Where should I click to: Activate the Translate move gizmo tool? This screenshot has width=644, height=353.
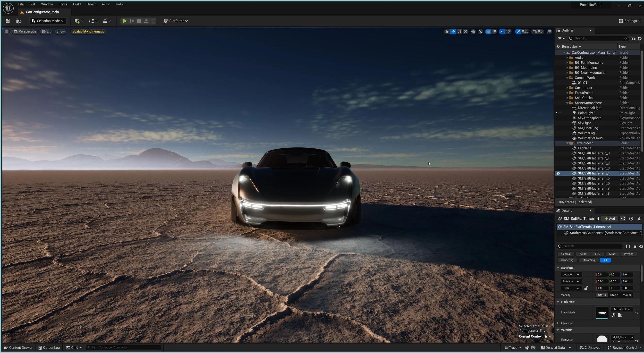coord(453,31)
